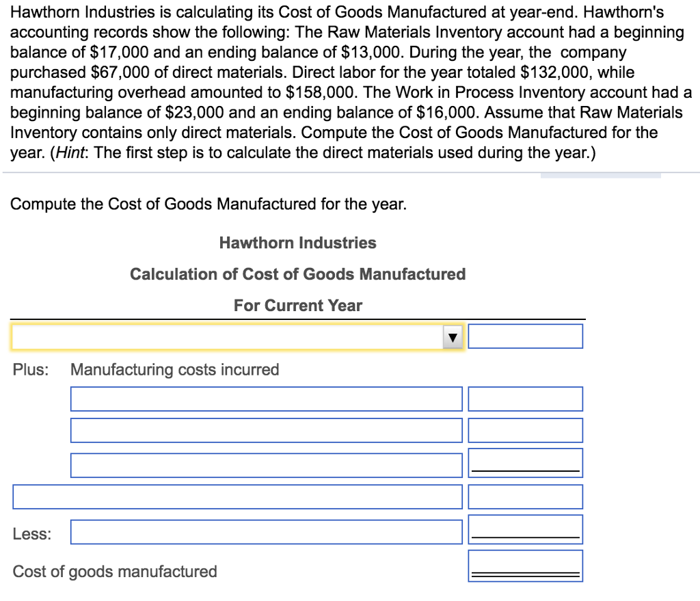Open the first row account dropdown arrow

click(x=453, y=337)
